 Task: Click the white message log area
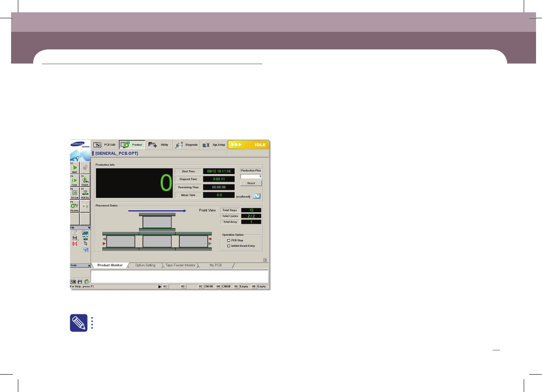pyautogui.click(x=179, y=276)
